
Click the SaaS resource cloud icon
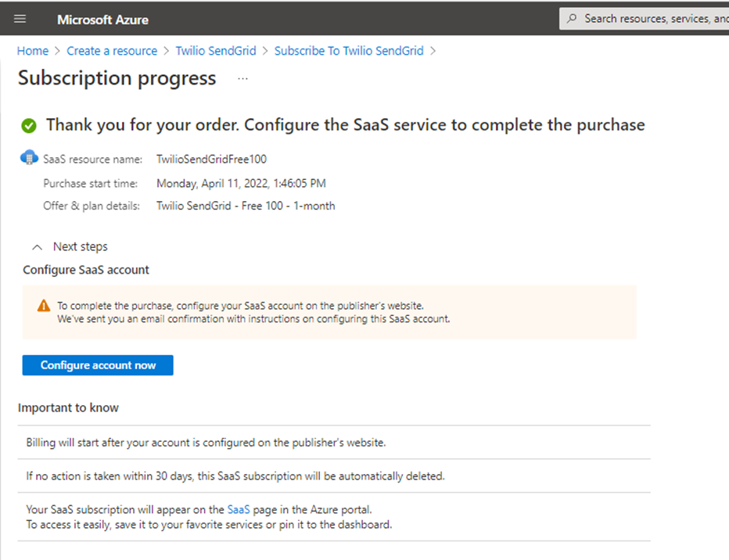pos(29,157)
